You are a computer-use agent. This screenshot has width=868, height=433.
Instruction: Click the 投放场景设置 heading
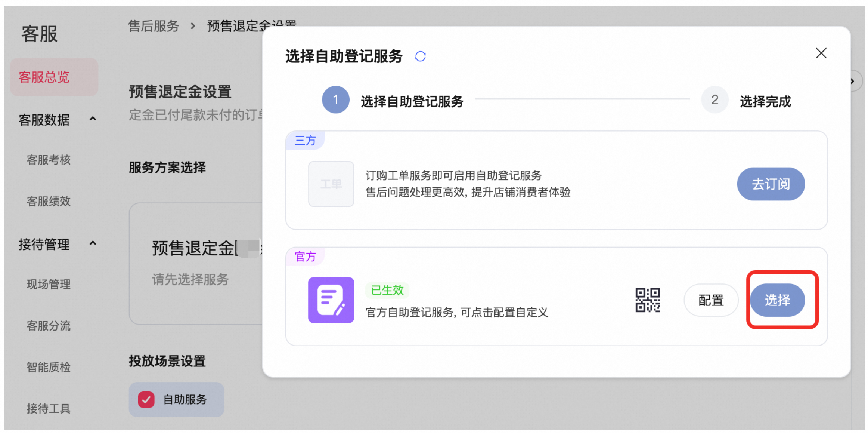[167, 361]
